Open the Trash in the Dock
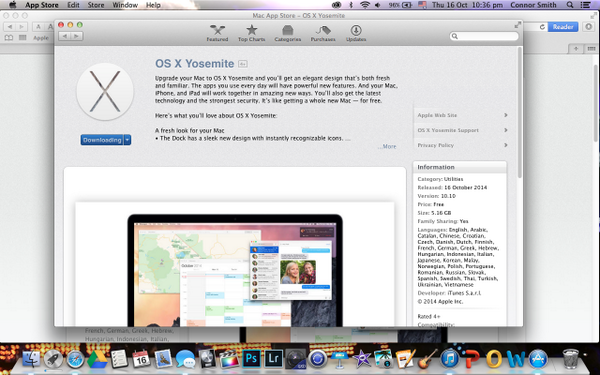The width and height of the screenshot is (600, 375). pos(571,359)
